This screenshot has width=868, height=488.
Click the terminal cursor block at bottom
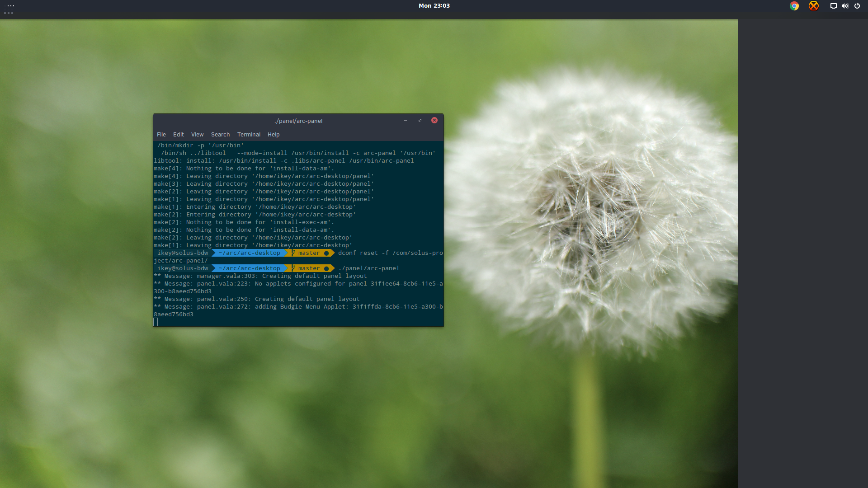click(156, 322)
